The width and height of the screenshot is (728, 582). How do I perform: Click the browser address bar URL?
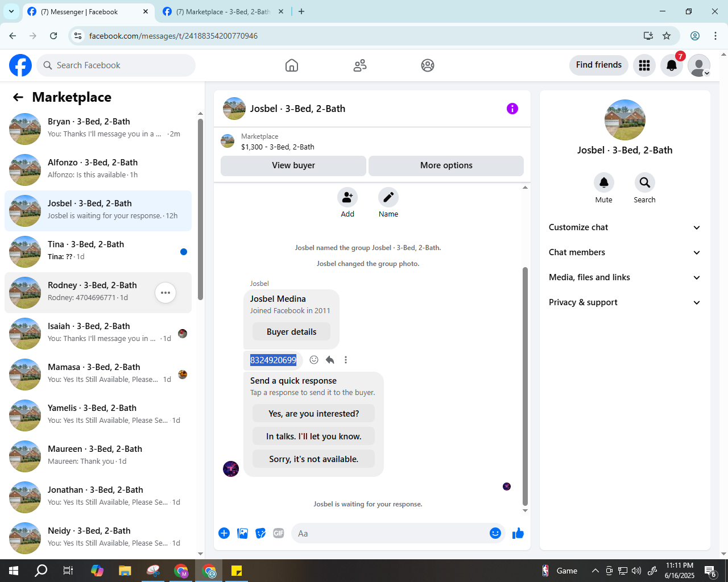[173, 36]
